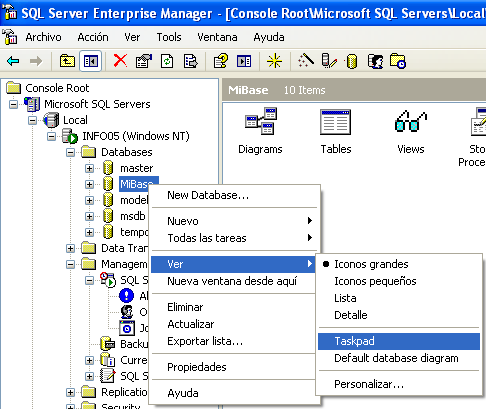
Task: Open the Ventana menu
Action: click(217, 37)
